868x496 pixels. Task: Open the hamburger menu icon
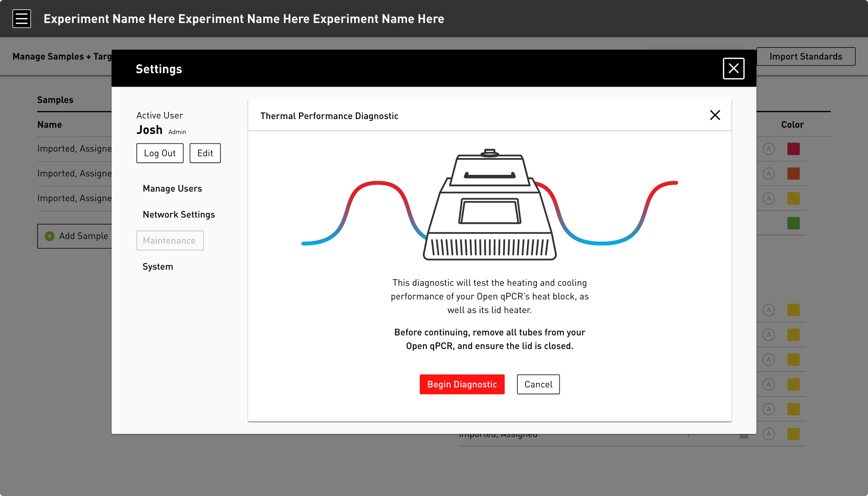click(x=22, y=19)
